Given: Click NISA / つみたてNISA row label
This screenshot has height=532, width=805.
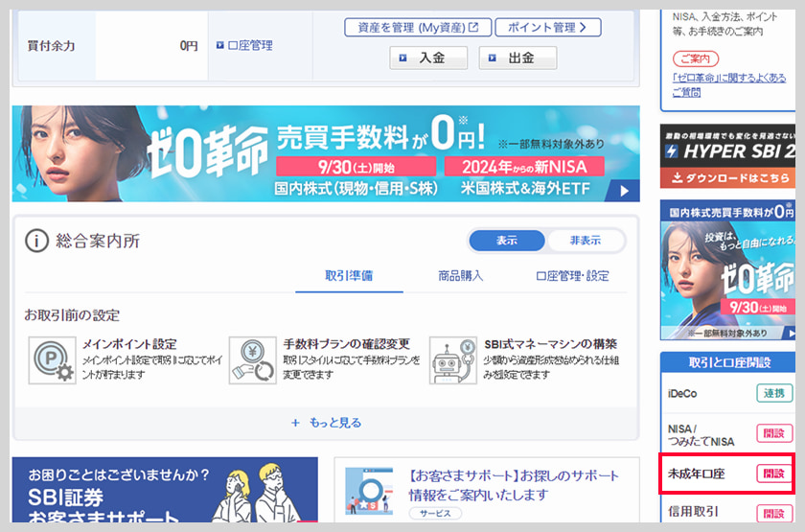Looking at the screenshot, I should [x=701, y=435].
